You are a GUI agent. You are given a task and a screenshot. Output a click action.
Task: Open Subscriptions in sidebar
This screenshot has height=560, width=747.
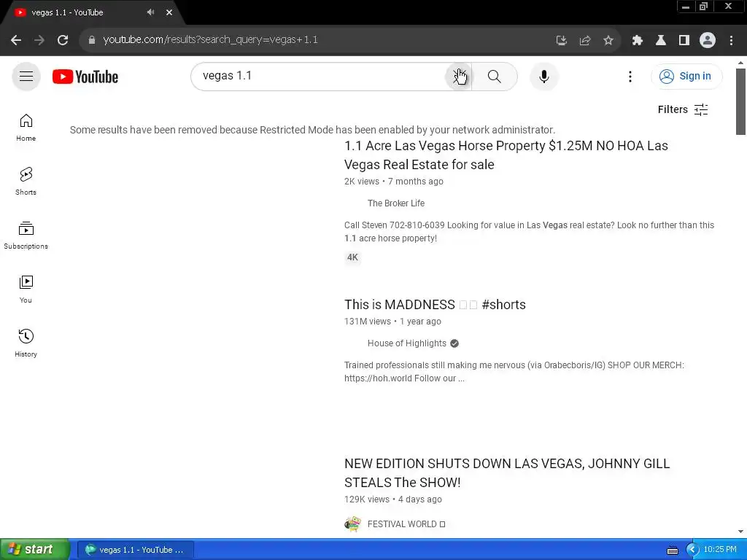pyautogui.click(x=26, y=236)
